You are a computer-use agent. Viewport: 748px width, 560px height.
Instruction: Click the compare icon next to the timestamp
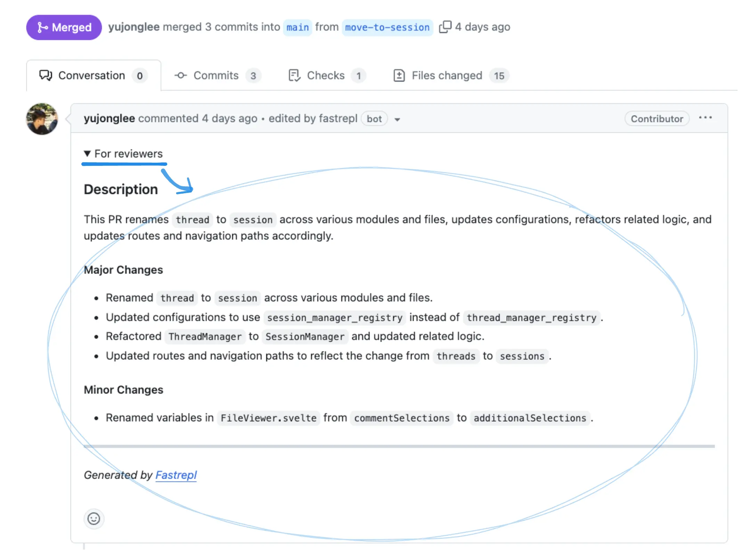click(x=445, y=27)
